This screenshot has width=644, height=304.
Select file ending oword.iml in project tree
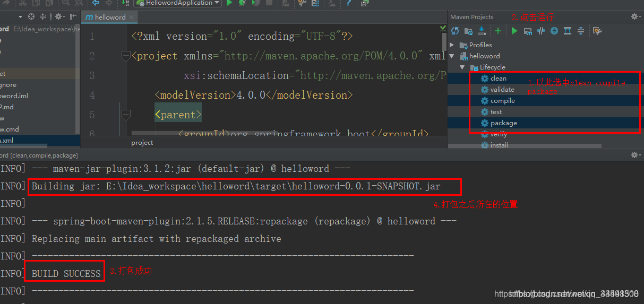14,96
